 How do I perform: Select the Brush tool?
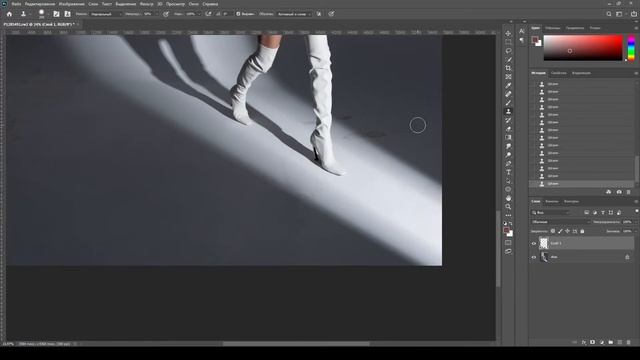508,103
